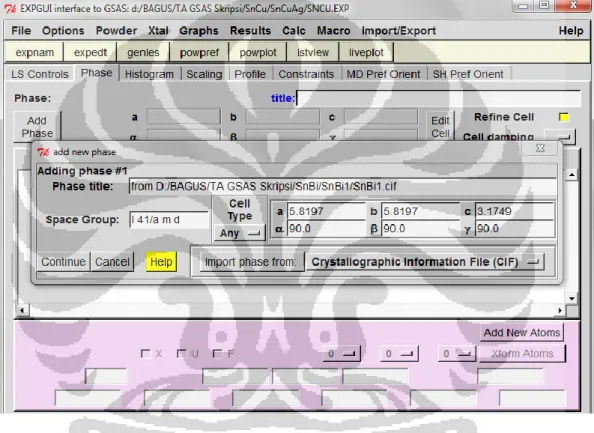This screenshot has width=594, height=433.
Task: Click Cancel in add new phase dialog
Action: pyautogui.click(x=112, y=262)
